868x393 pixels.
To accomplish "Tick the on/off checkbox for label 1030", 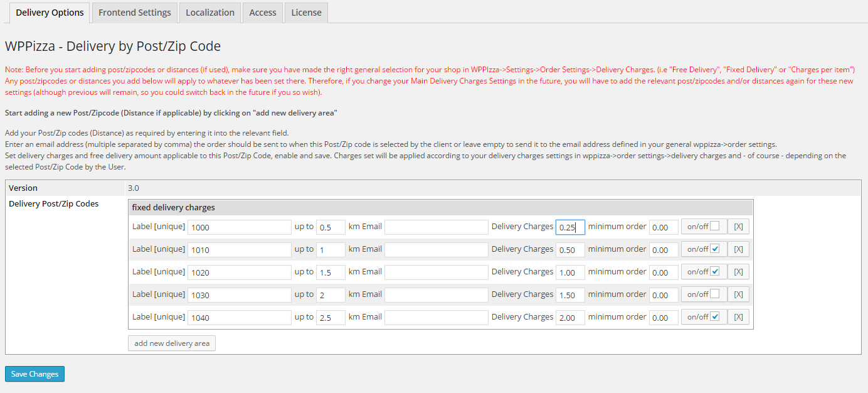I will (x=715, y=294).
